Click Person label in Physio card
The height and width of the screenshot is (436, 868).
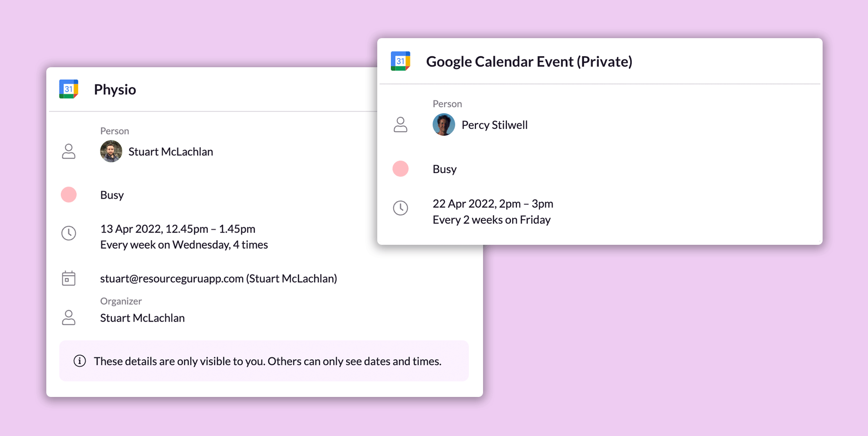[x=114, y=131]
